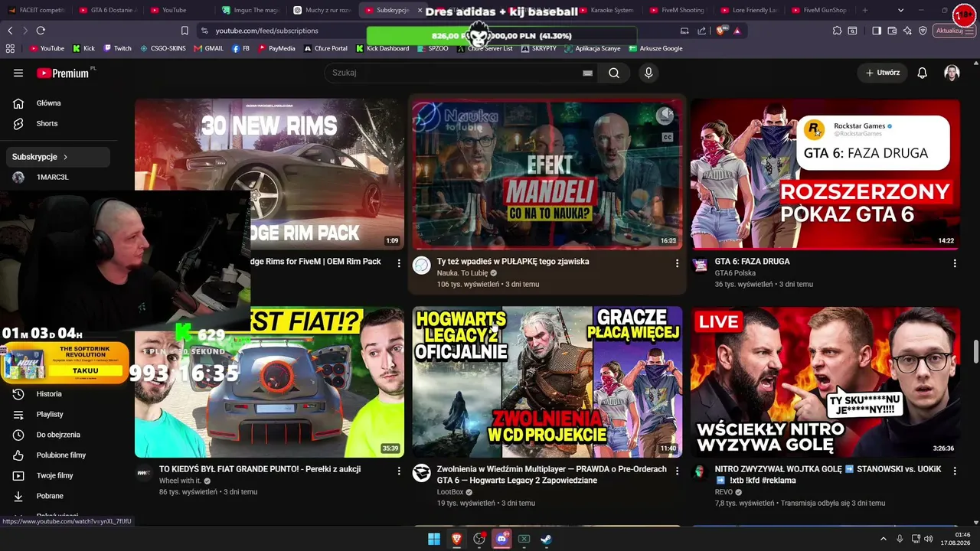Go back in browser history

(x=10, y=31)
